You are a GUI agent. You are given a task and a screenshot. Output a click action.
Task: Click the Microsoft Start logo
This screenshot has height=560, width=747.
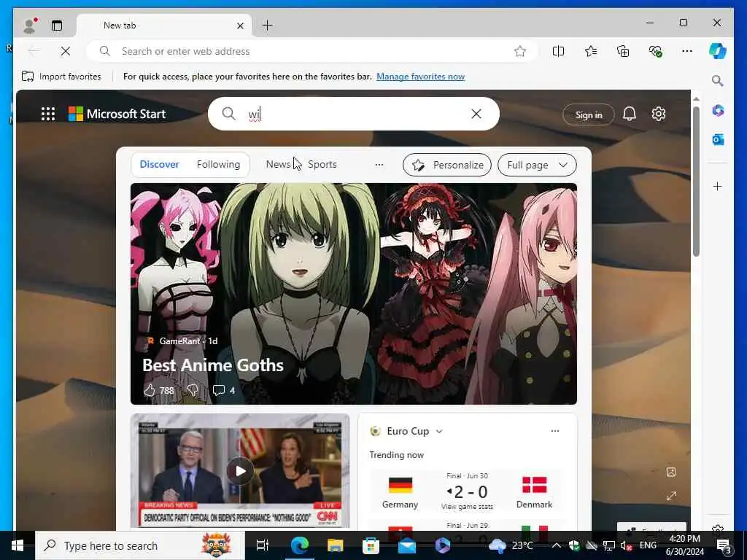click(117, 114)
